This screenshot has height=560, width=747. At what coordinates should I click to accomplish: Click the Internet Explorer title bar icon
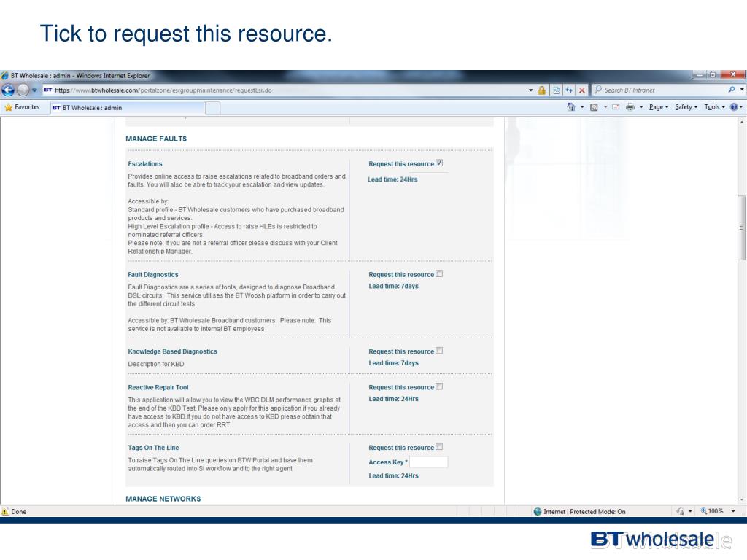tap(5, 75)
